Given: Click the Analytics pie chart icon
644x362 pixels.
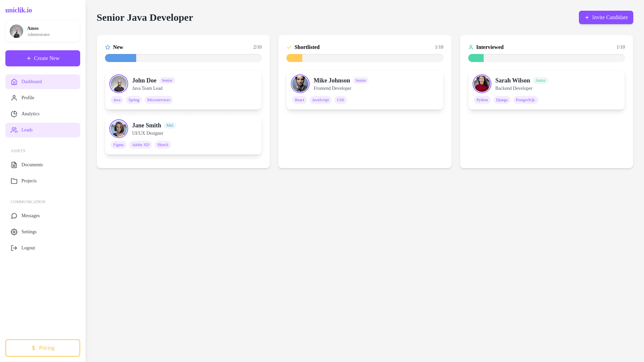Looking at the screenshot, I should 14,114.
